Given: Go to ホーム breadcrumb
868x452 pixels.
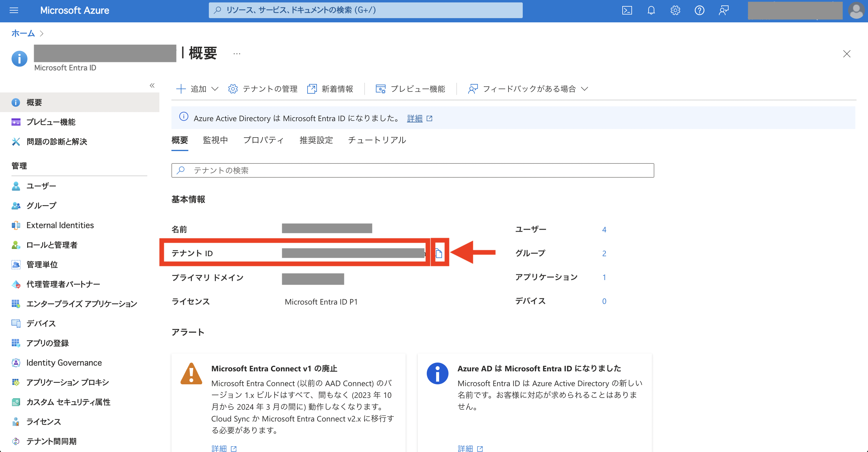Looking at the screenshot, I should coord(23,33).
